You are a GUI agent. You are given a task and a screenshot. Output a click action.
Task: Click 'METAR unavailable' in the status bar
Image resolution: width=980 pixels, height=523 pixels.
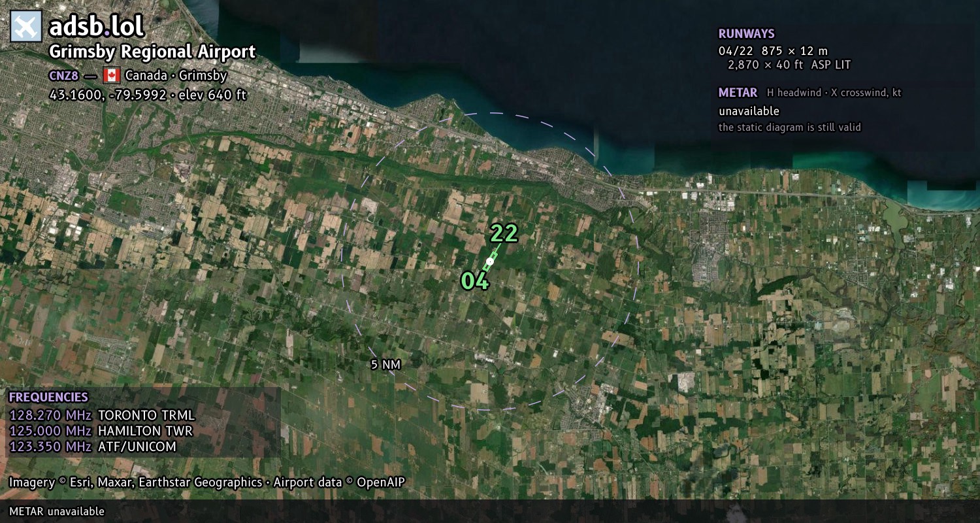(x=57, y=511)
